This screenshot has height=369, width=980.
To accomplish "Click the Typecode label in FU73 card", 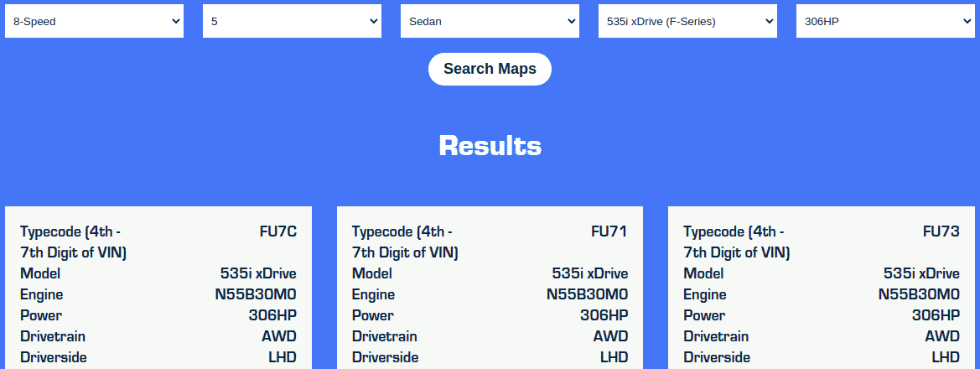I will click(x=737, y=242).
